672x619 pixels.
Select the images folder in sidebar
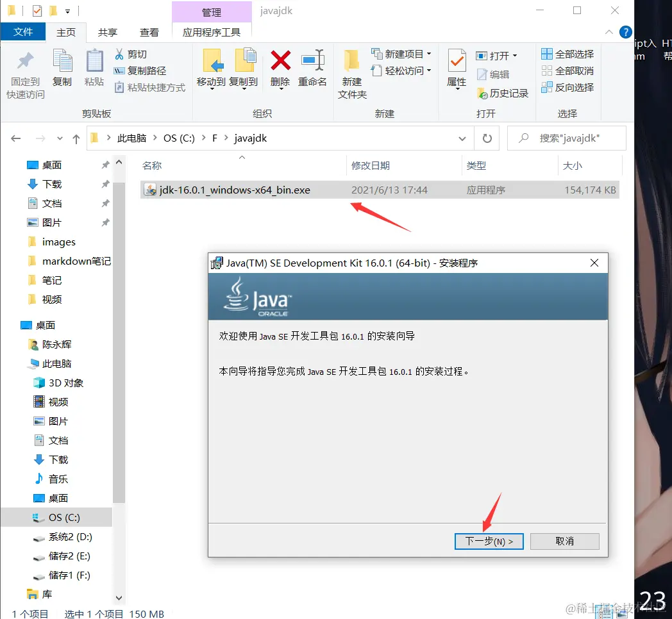coord(59,242)
